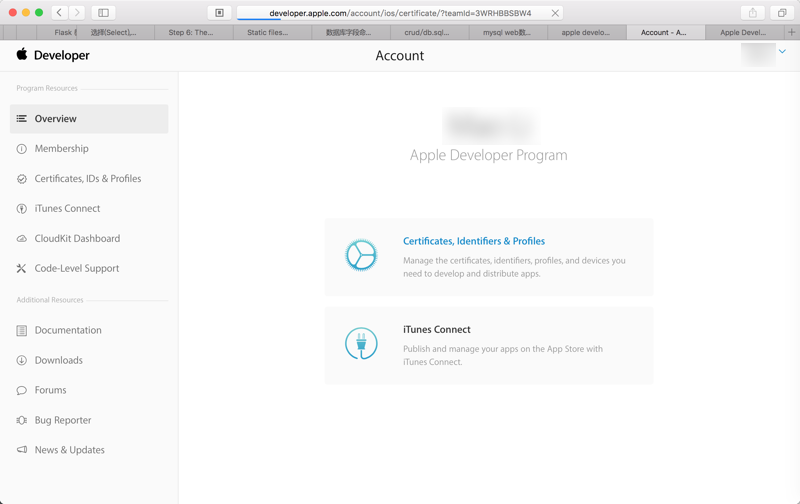Expand the account dropdown chevron

point(782,52)
